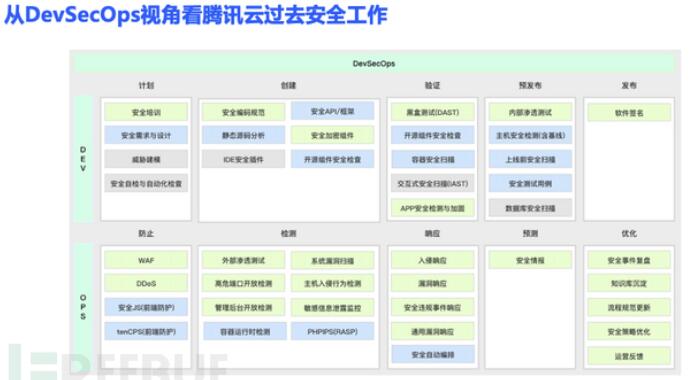Click the APP安全检测与加固 box
This screenshot has width=690, height=380.
click(x=433, y=208)
